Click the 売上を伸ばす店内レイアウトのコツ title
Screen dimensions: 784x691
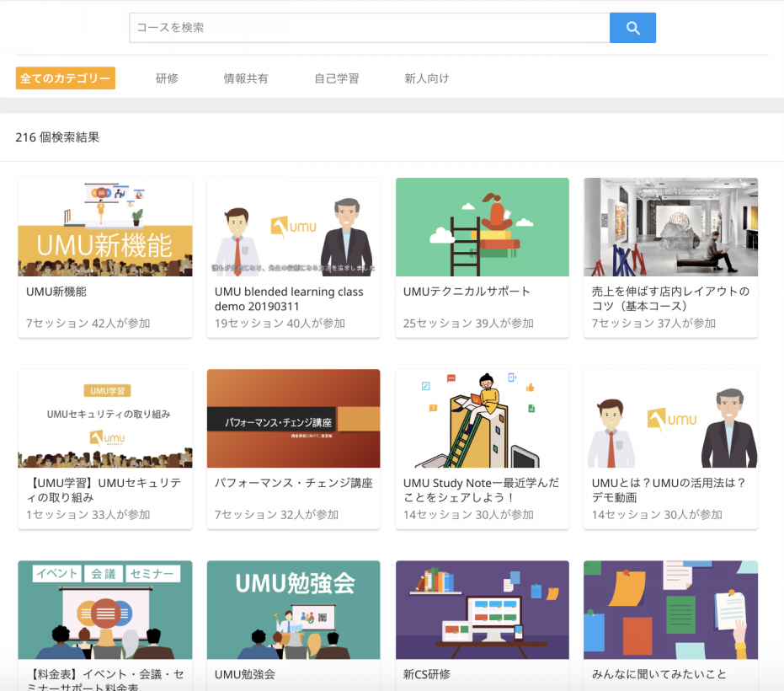670,298
